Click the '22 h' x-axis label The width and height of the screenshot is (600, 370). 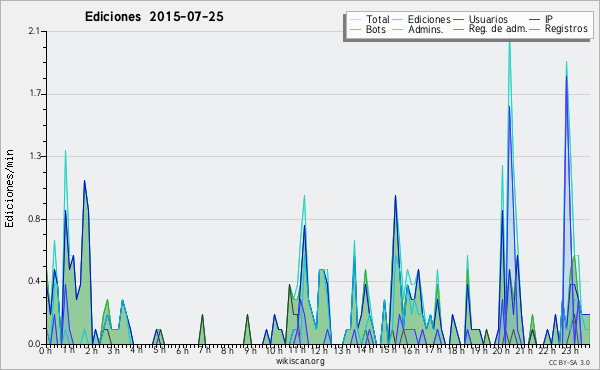546,350
